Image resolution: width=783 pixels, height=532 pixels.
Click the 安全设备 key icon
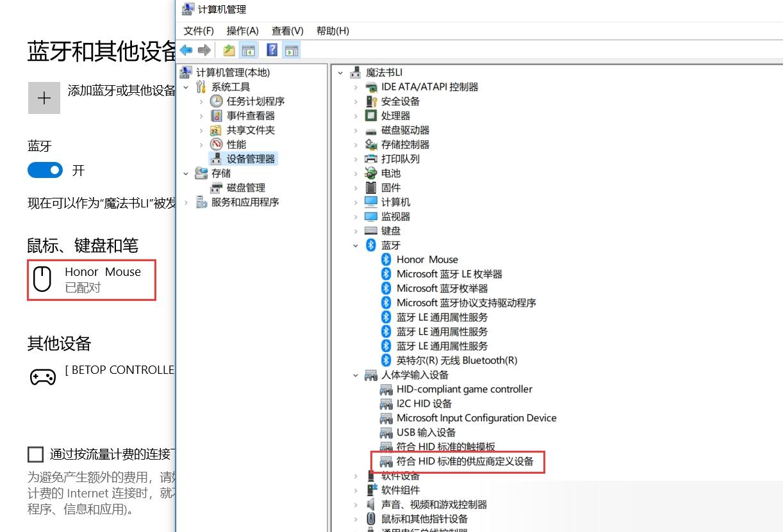[x=371, y=101]
